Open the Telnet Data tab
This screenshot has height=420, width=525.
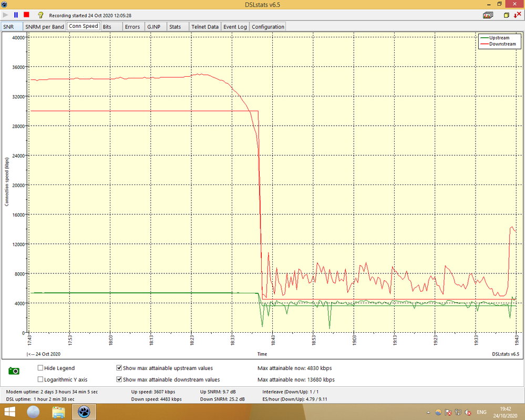pos(204,27)
